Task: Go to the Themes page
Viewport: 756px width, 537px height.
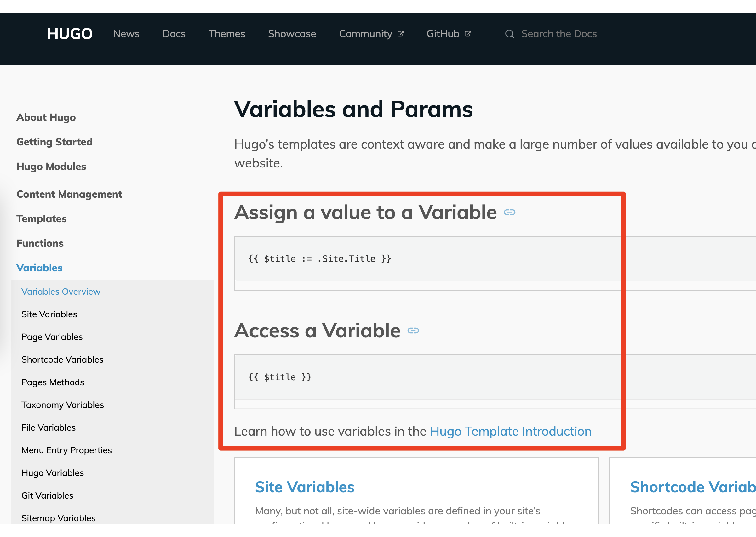Action: (226, 34)
